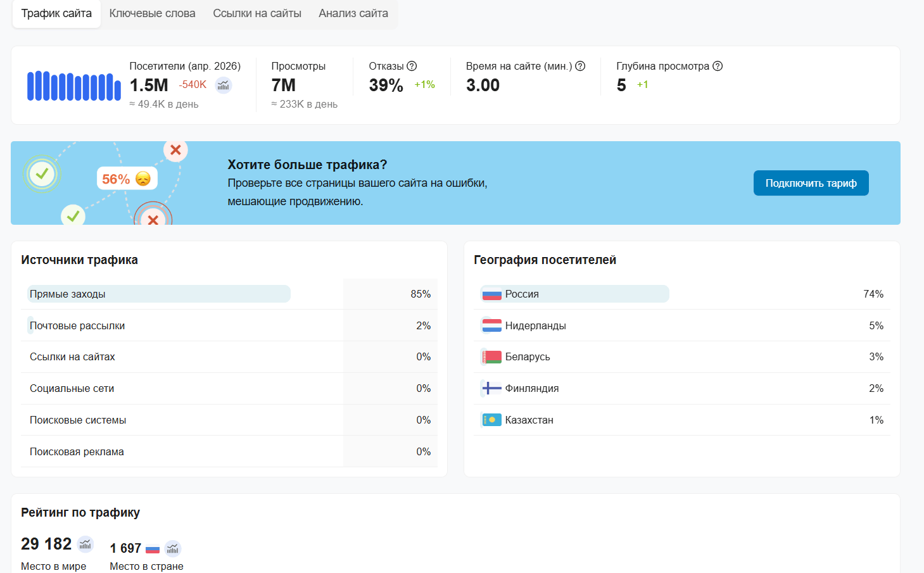Click the Финляндия flag icon
924x573 pixels.
coord(492,388)
